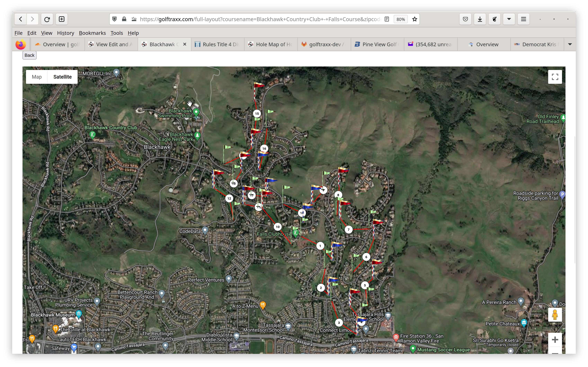Click the page vertical scrollbar thumb
Screen dimensions: 588x367
coord(574,200)
